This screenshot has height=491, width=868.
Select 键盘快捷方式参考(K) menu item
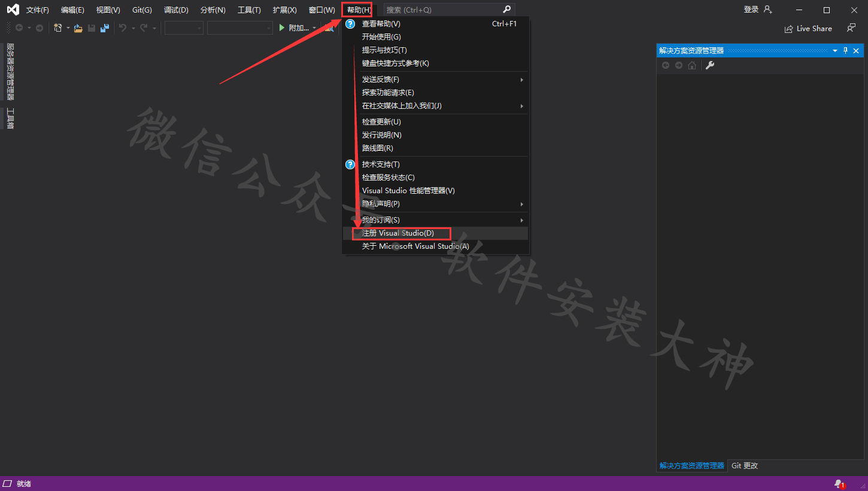[435, 63]
